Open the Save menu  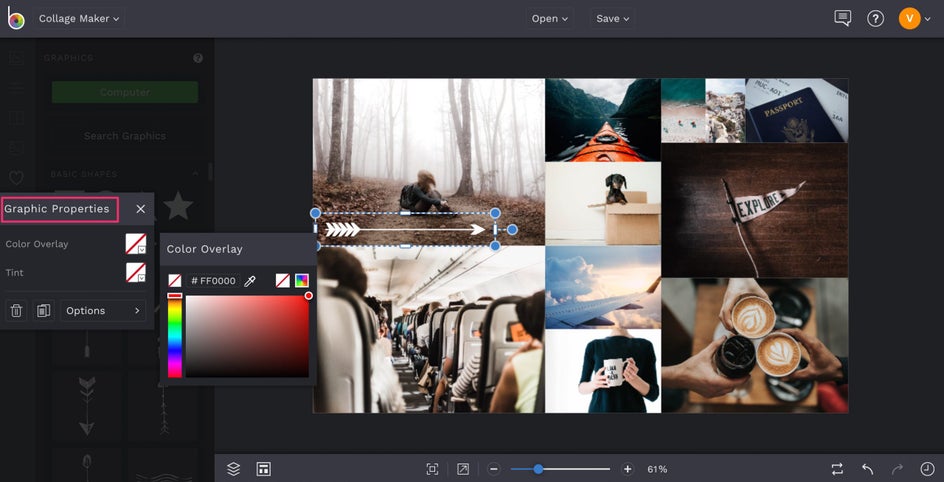[x=612, y=19]
